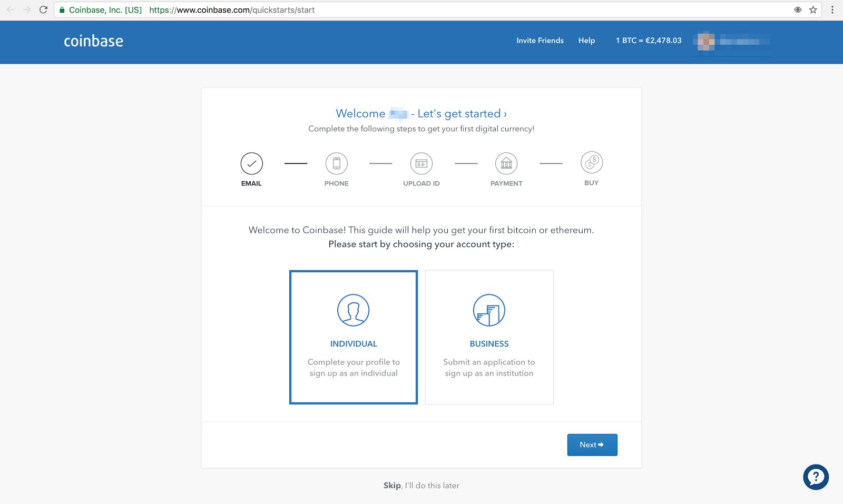
Task: Click the PHONE step label
Action: (x=337, y=184)
